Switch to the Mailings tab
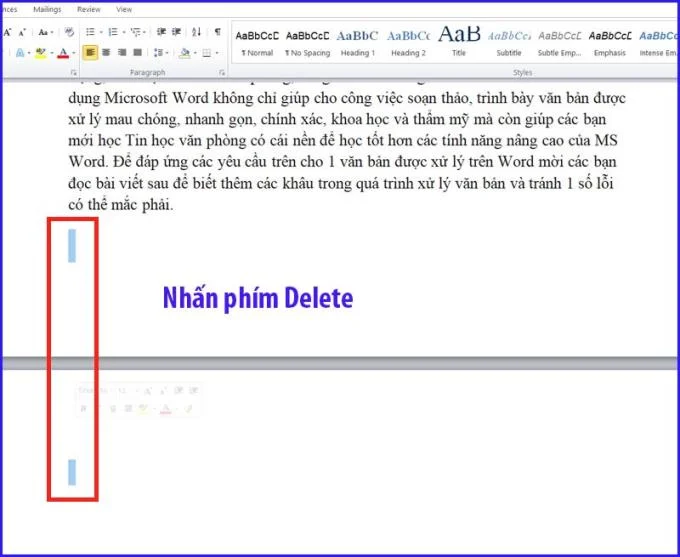This screenshot has height=557, width=680. click(x=47, y=10)
